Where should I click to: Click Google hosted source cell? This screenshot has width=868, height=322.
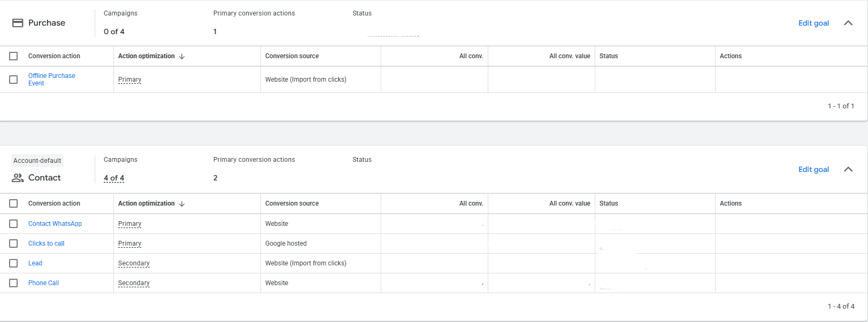click(286, 244)
